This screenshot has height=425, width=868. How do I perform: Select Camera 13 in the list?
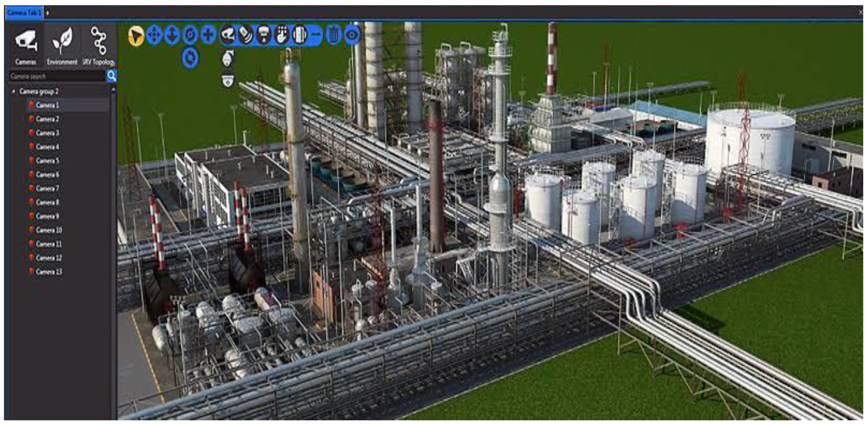pos(49,272)
